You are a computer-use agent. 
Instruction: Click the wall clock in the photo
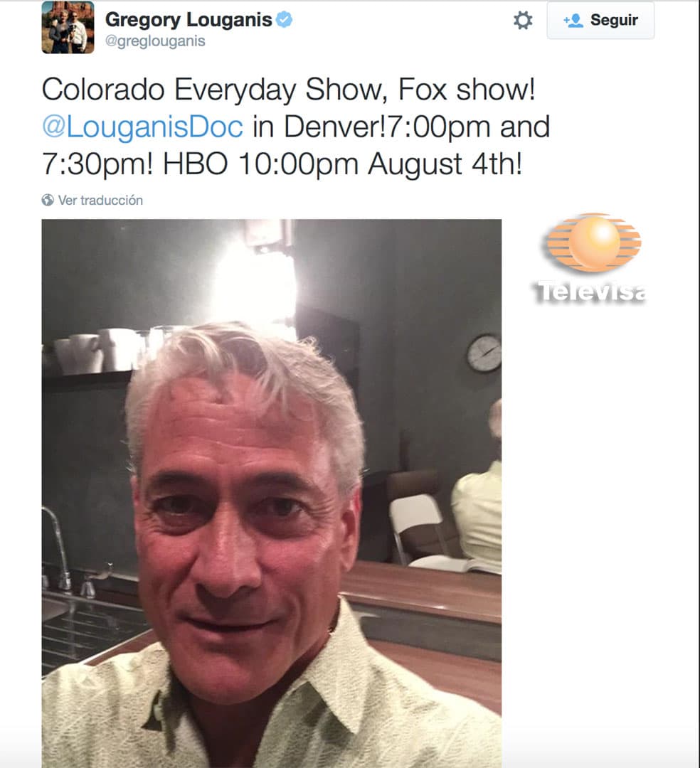[484, 353]
